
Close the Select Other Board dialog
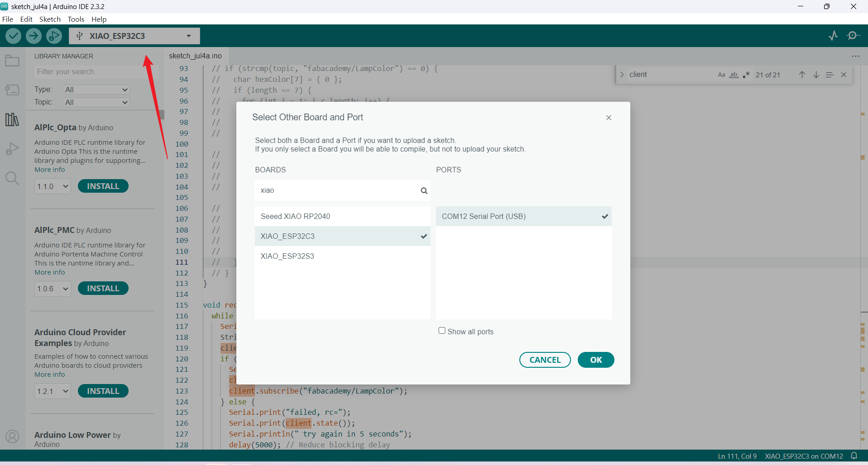[609, 118]
